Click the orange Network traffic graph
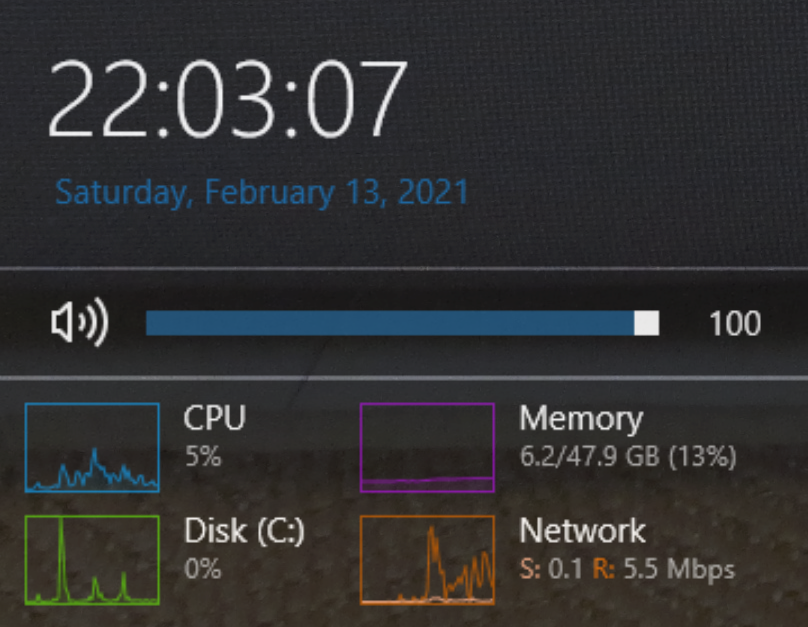 427,559
